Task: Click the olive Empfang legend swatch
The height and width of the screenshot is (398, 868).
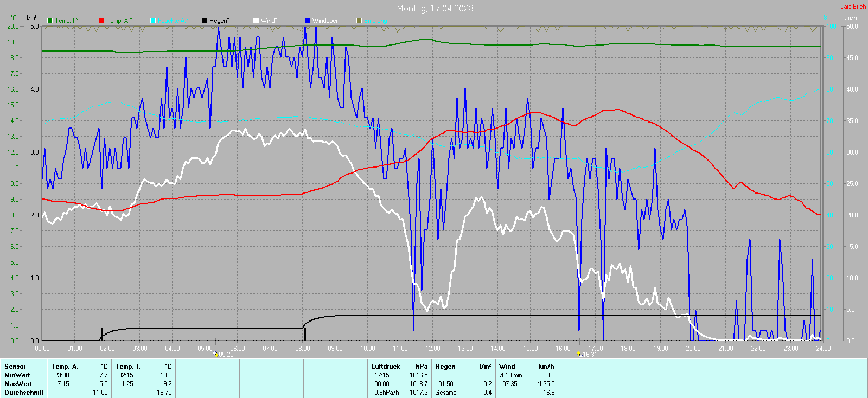Action: pos(359,21)
